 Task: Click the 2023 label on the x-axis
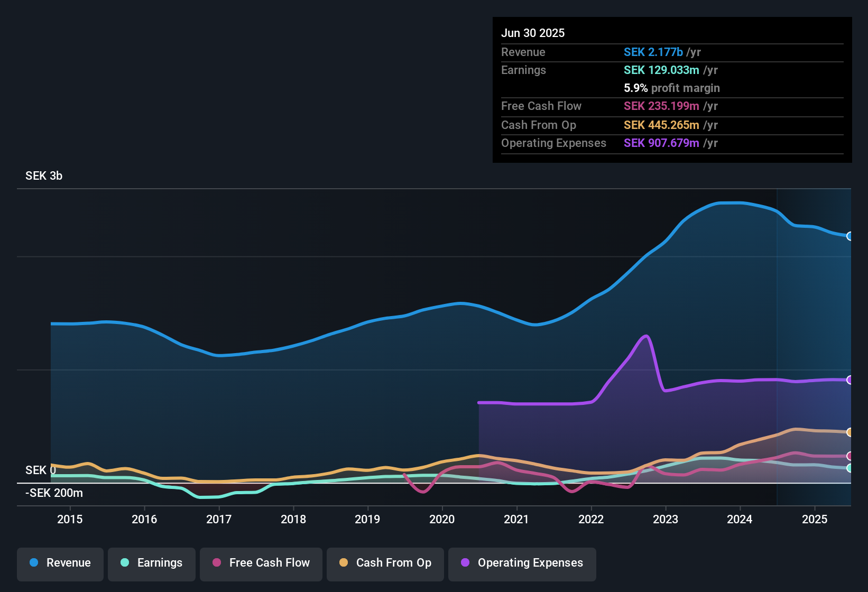coord(666,520)
